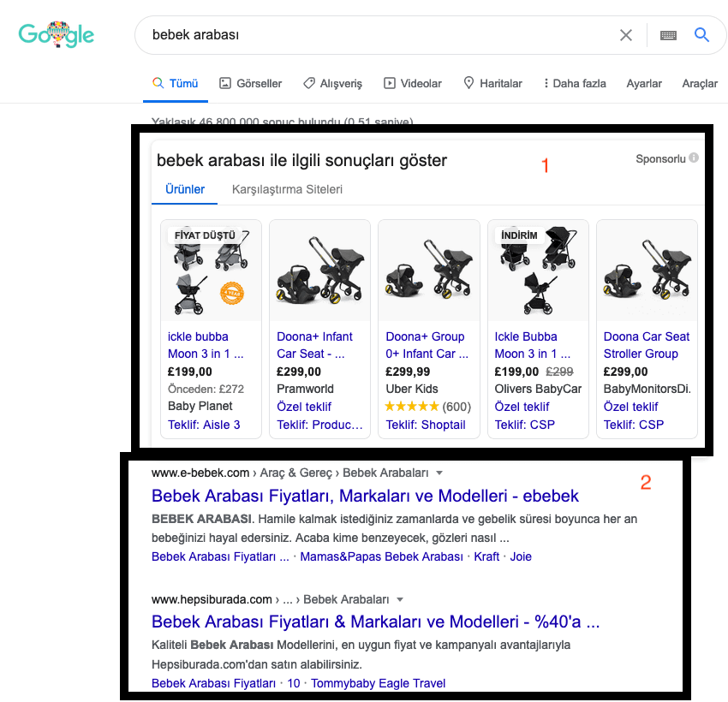Image resolution: width=728 pixels, height=702 pixels.
Task: Click Teklif: CSP under Olivers BabyCar
Action: click(525, 425)
